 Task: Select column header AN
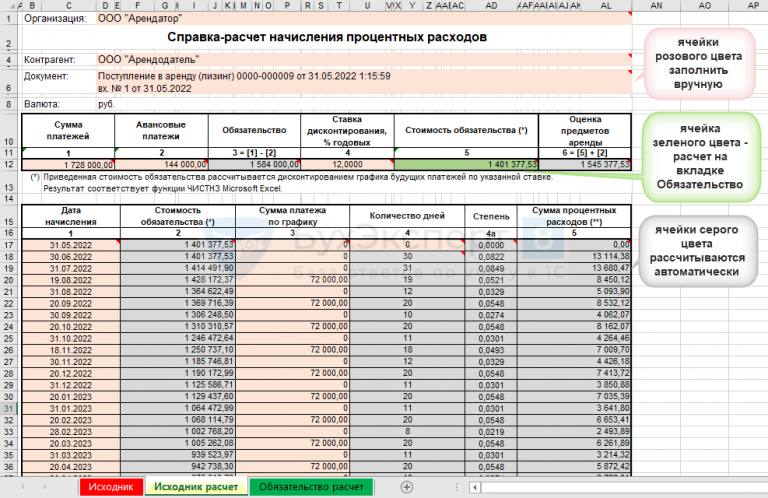point(656,5)
